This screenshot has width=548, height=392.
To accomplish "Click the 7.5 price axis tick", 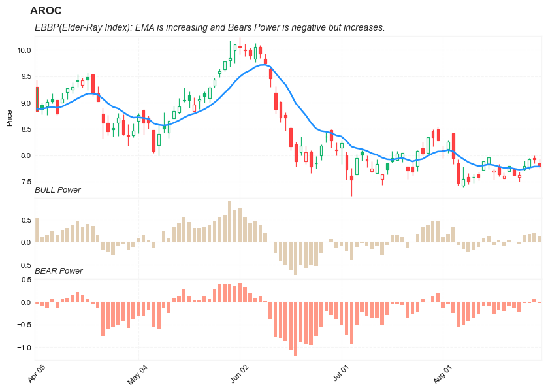I will tap(25, 182).
